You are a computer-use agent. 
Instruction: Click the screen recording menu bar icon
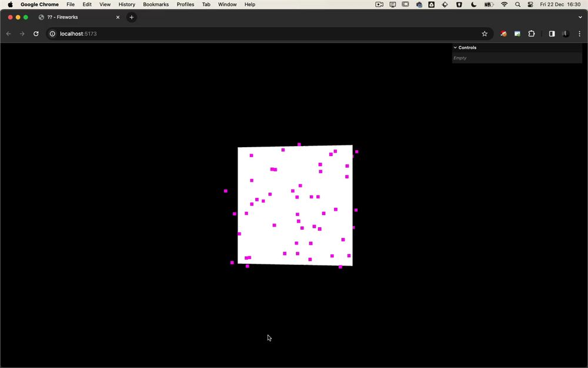click(379, 5)
